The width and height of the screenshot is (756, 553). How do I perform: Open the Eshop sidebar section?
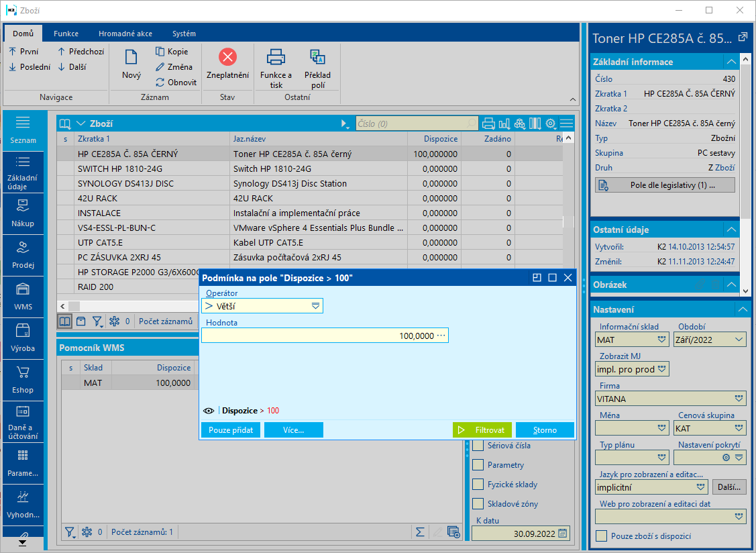[x=23, y=380]
